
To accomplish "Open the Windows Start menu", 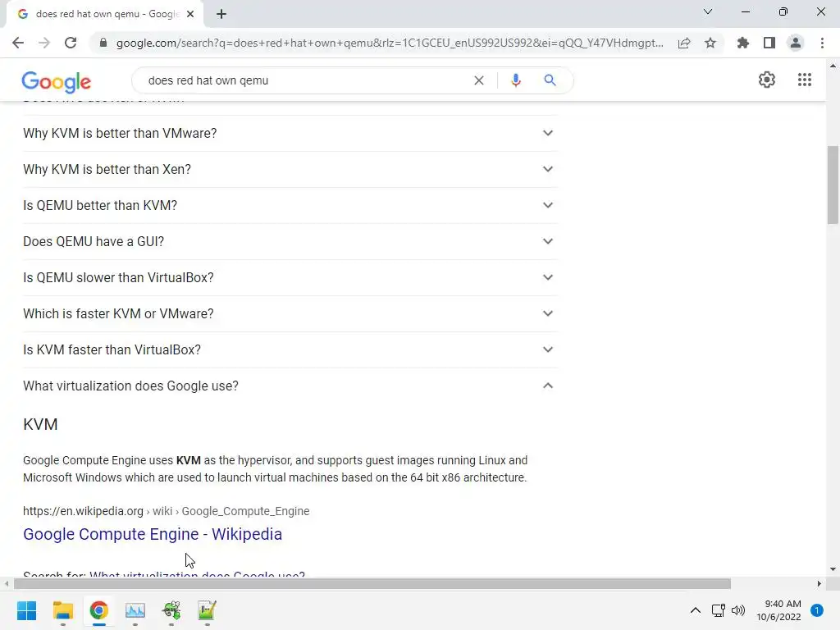I will pos(26,610).
